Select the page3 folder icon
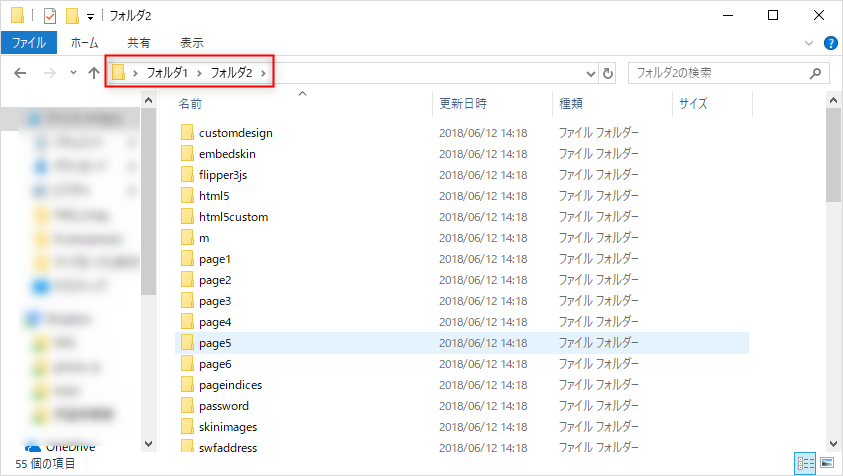843x476 pixels. coord(187,301)
